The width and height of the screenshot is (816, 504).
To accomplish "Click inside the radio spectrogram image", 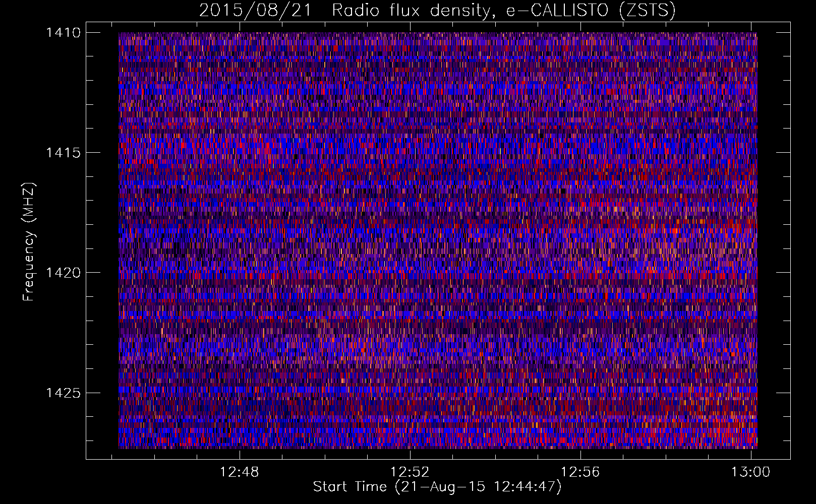I will 438,240.
